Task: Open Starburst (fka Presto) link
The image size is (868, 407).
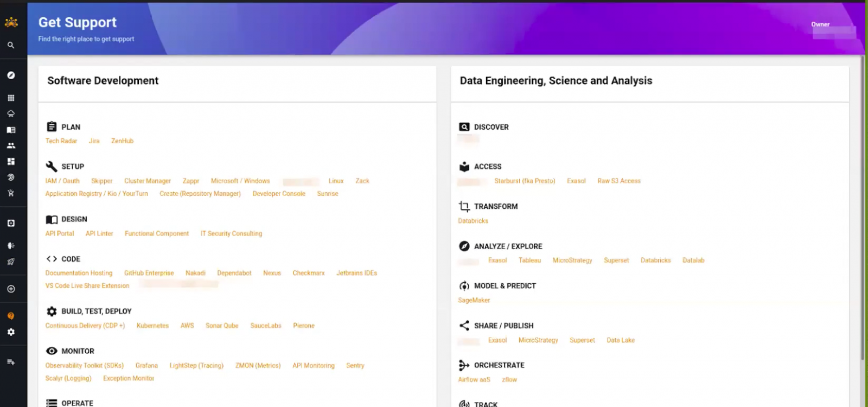Action: click(525, 181)
